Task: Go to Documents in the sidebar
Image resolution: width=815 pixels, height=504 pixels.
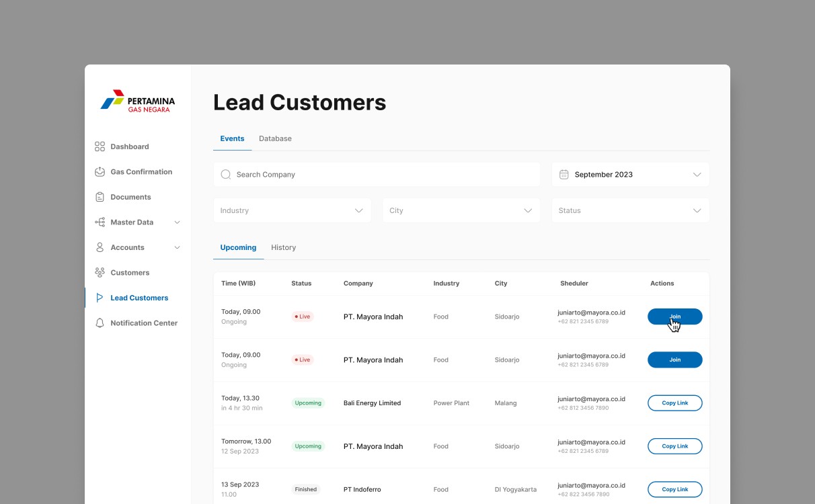Action: pos(130,197)
